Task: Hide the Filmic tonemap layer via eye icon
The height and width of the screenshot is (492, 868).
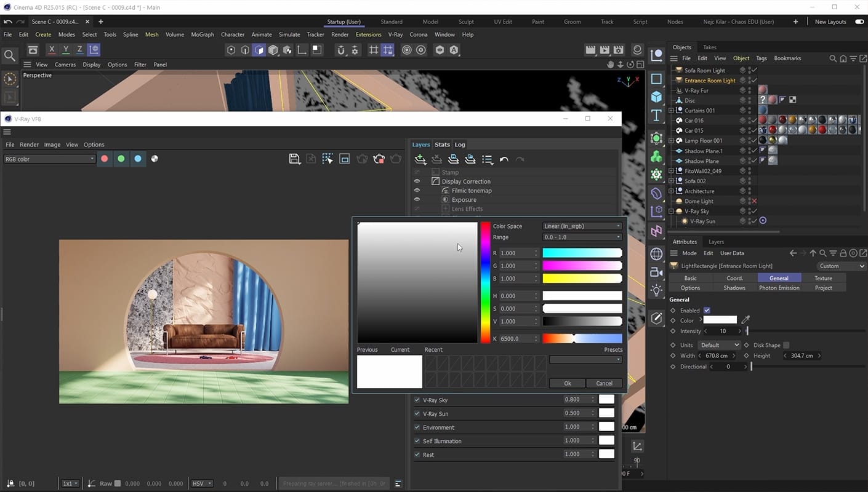Action: coord(417,191)
